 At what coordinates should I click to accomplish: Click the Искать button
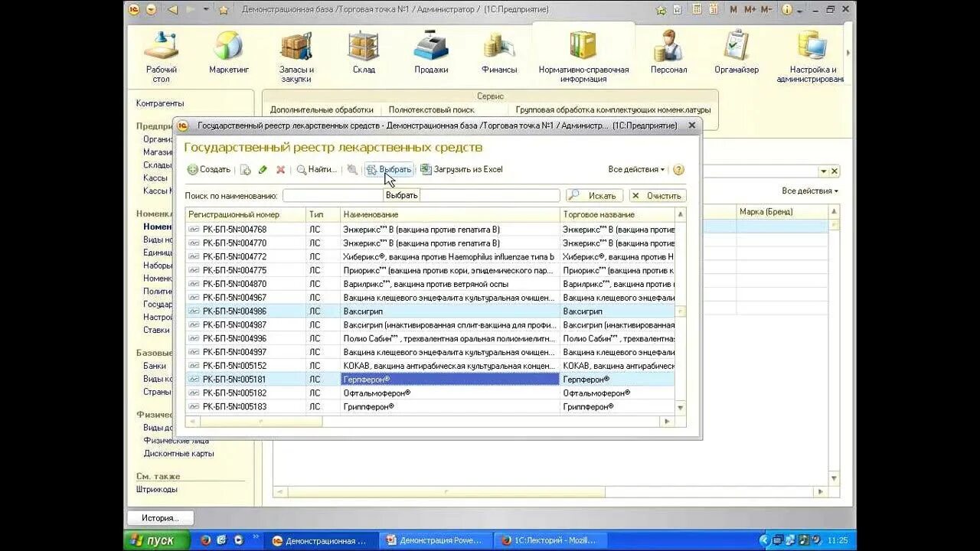(595, 196)
